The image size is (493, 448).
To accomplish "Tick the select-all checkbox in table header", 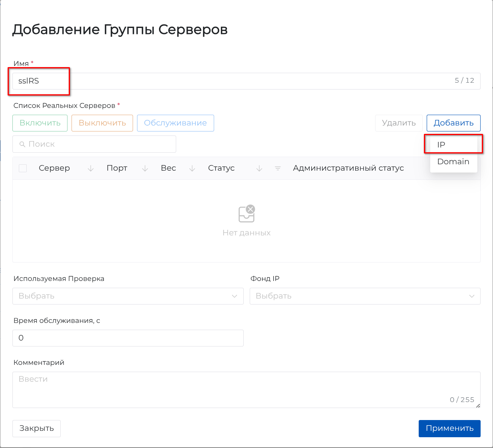I will point(23,168).
